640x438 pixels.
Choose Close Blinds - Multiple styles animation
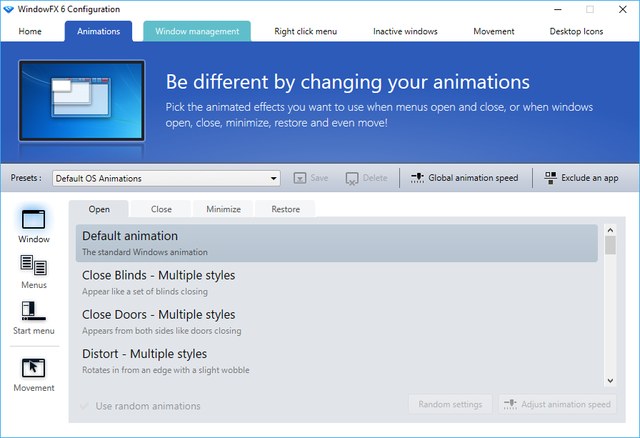point(337,282)
